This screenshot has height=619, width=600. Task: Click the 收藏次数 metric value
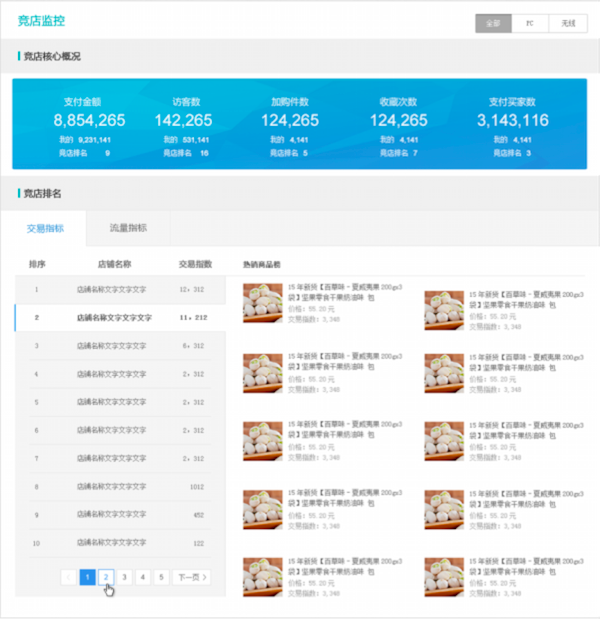point(399,120)
